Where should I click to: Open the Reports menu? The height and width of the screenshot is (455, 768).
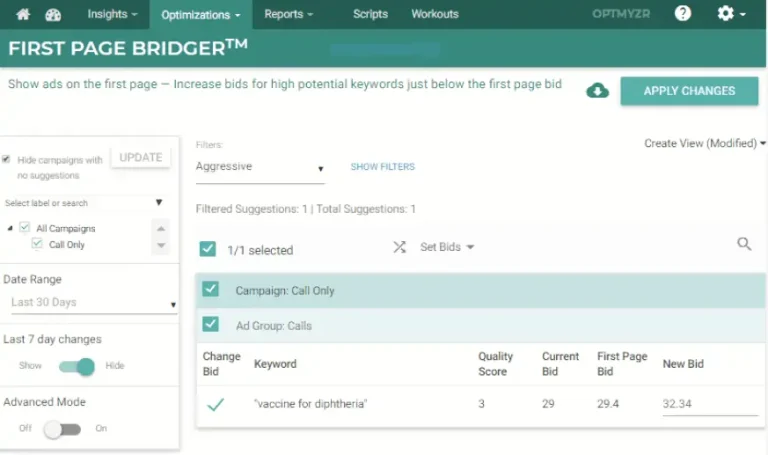click(x=288, y=14)
